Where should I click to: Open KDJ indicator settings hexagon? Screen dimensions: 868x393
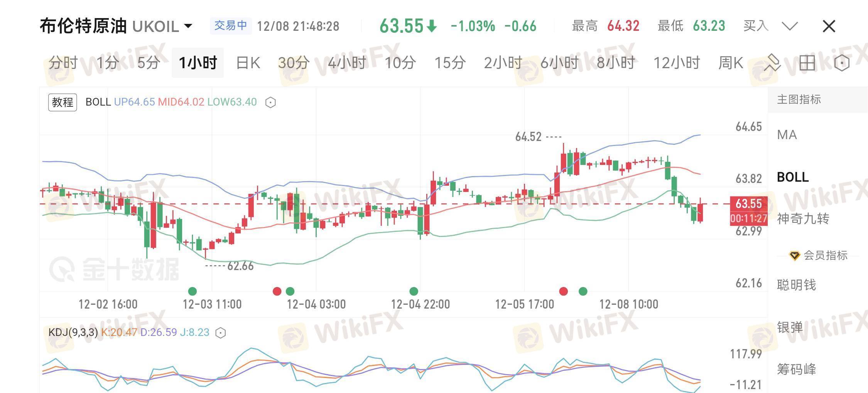click(x=220, y=333)
